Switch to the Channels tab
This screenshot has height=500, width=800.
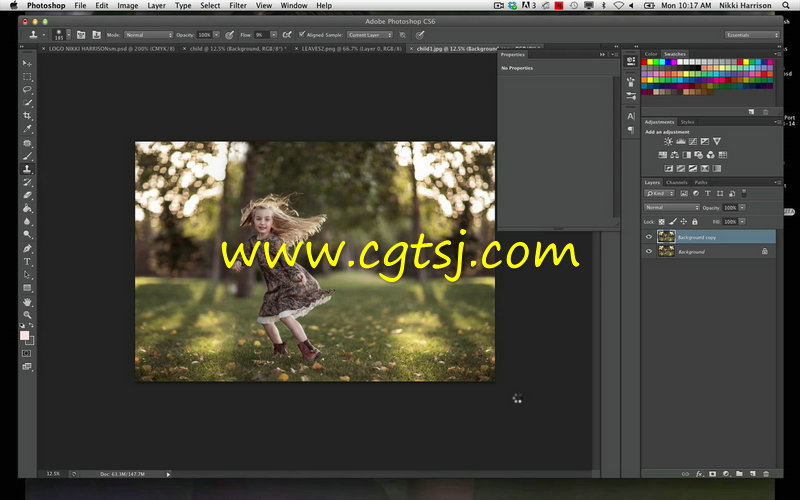677,182
